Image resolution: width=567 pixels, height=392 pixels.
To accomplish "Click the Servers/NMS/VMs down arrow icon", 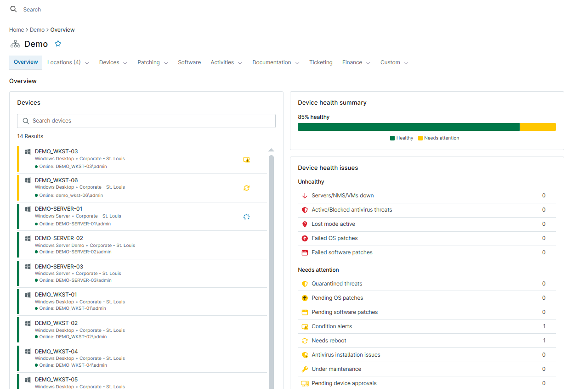I will [304, 196].
